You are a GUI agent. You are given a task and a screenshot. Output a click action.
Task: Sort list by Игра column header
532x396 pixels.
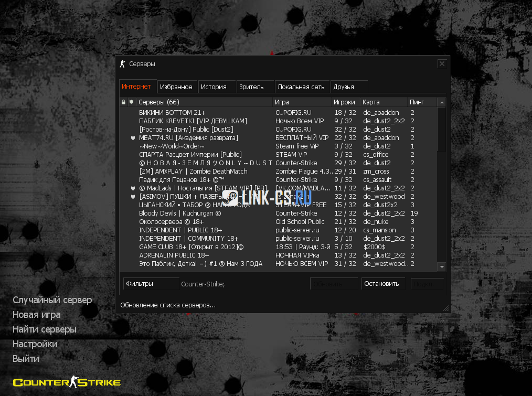coord(302,102)
